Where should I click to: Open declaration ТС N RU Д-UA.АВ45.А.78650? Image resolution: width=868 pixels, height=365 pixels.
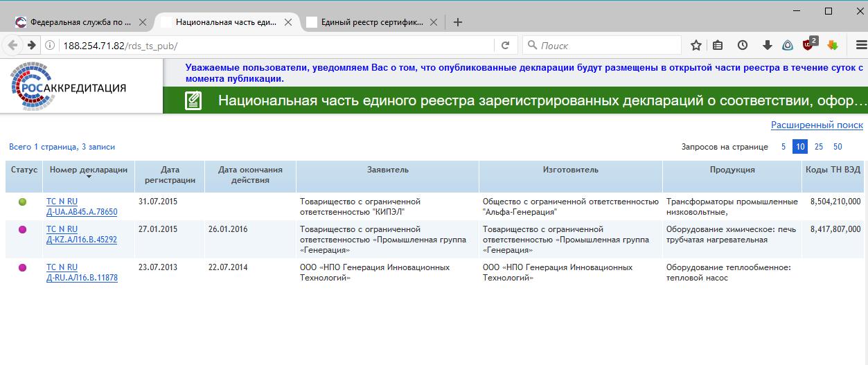pyautogui.click(x=82, y=207)
